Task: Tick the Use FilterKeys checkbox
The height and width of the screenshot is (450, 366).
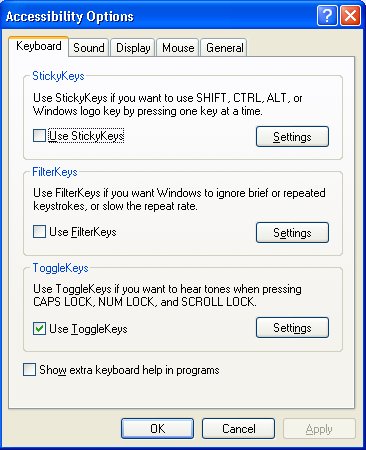Action: (x=39, y=232)
